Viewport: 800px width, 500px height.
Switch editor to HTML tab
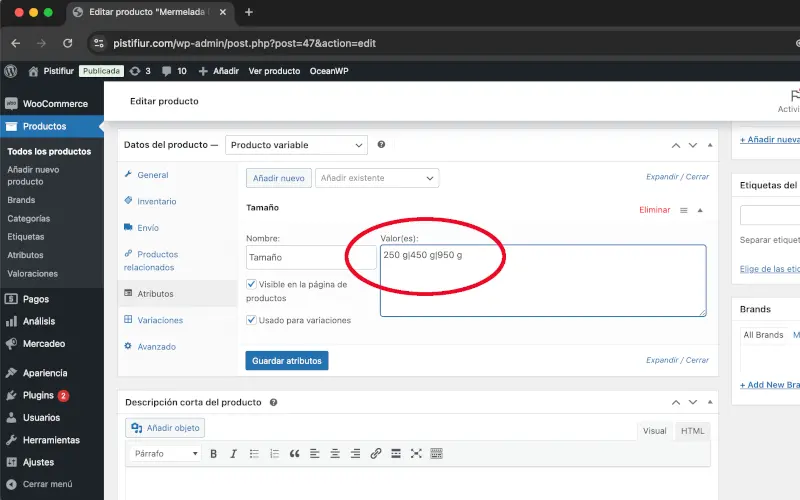tap(692, 431)
